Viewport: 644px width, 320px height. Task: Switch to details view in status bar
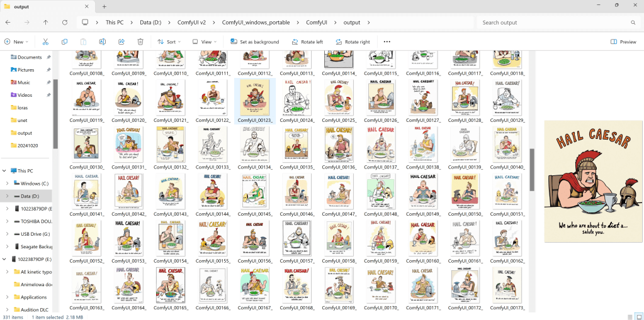pos(630,316)
